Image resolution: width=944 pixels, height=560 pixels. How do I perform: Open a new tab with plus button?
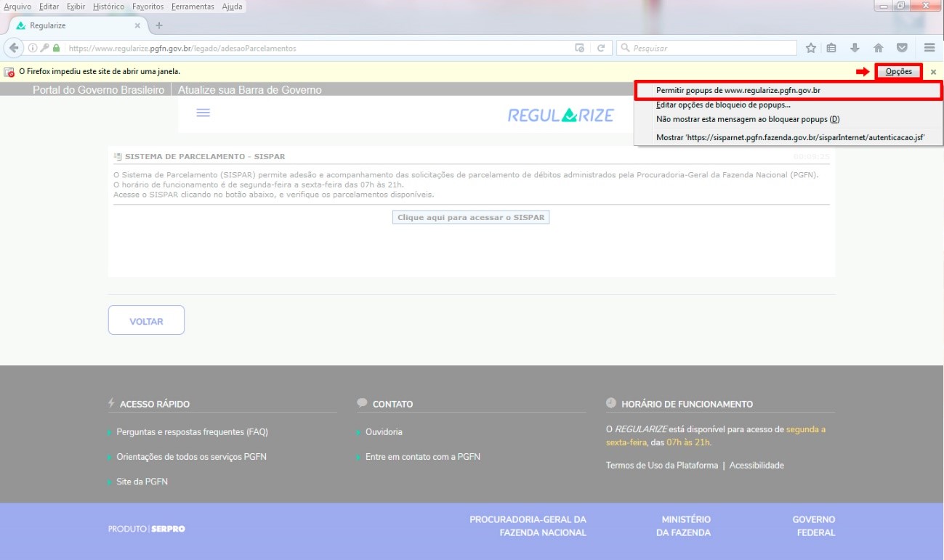159,25
